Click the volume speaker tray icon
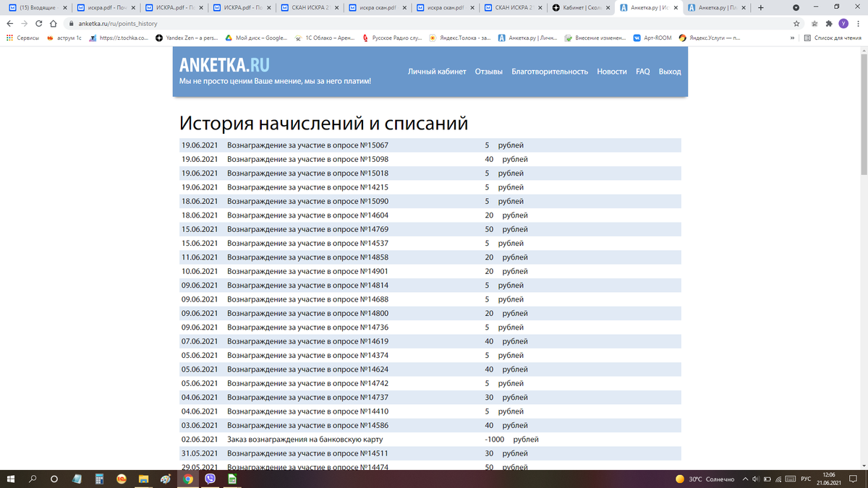This screenshot has height=488, width=868. 755,479
